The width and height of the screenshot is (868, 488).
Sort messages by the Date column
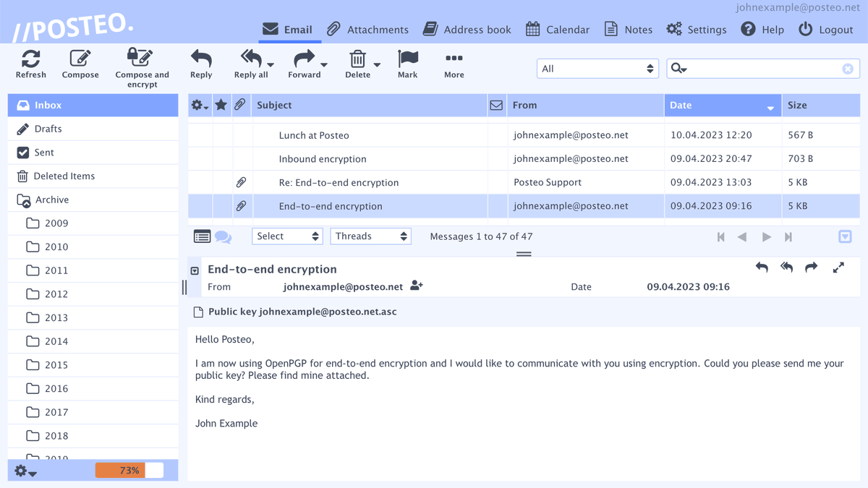(723, 106)
